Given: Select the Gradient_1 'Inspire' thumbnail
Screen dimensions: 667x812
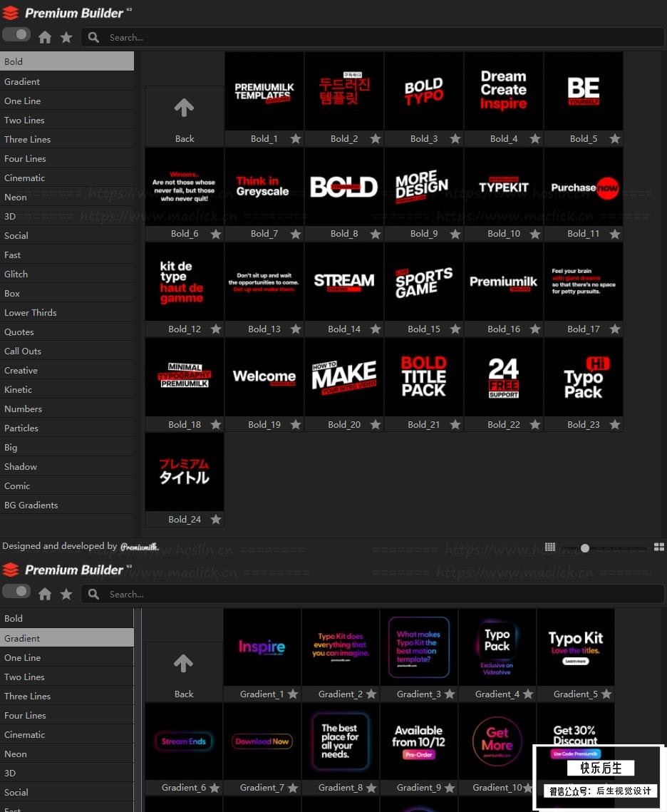Looking at the screenshot, I should [x=262, y=647].
